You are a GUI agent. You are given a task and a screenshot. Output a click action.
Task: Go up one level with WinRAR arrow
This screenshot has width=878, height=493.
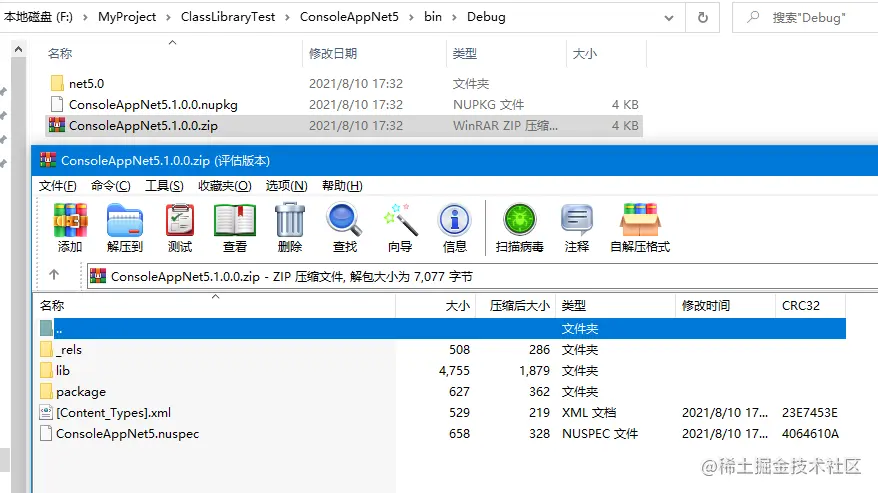coord(54,275)
